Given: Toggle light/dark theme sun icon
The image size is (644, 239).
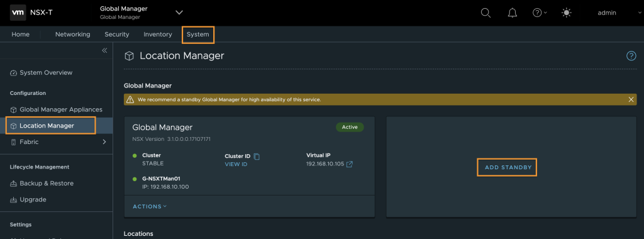Looking at the screenshot, I should point(567,13).
